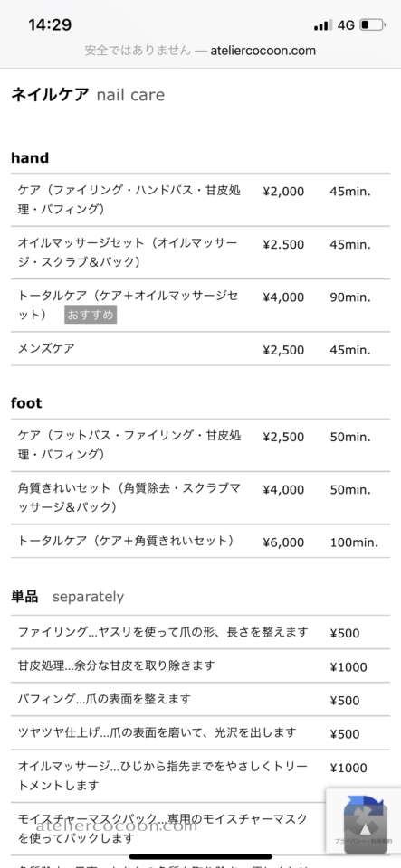Open the ateliercocoon.com address bar
This screenshot has width=401, height=868.
(x=201, y=51)
